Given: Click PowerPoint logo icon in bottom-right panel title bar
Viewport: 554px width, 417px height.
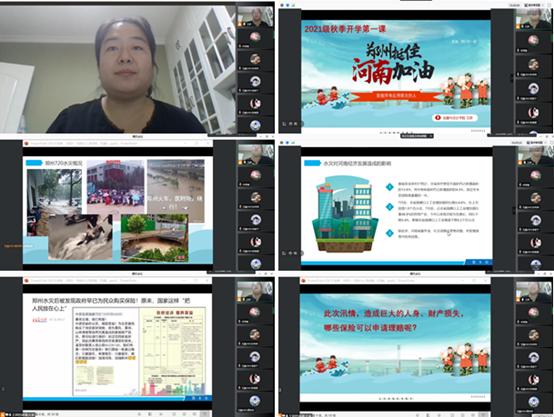Looking at the screenshot, I should [x=303, y=280].
